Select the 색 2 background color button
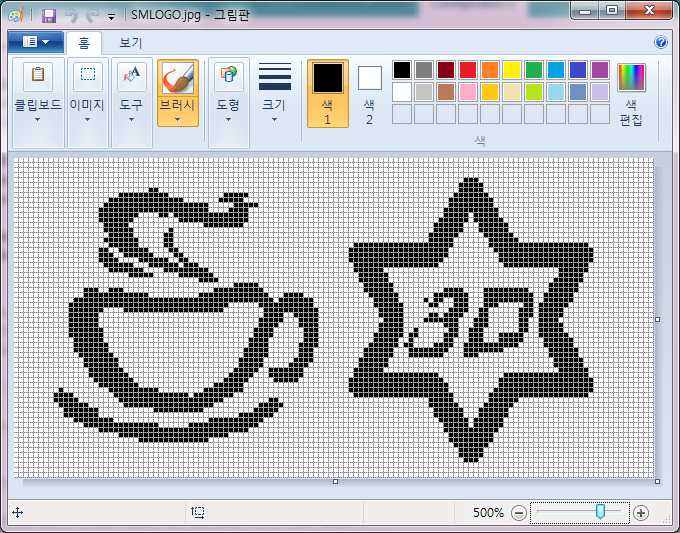Screen dimensions: 680x533 pos(369,95)
